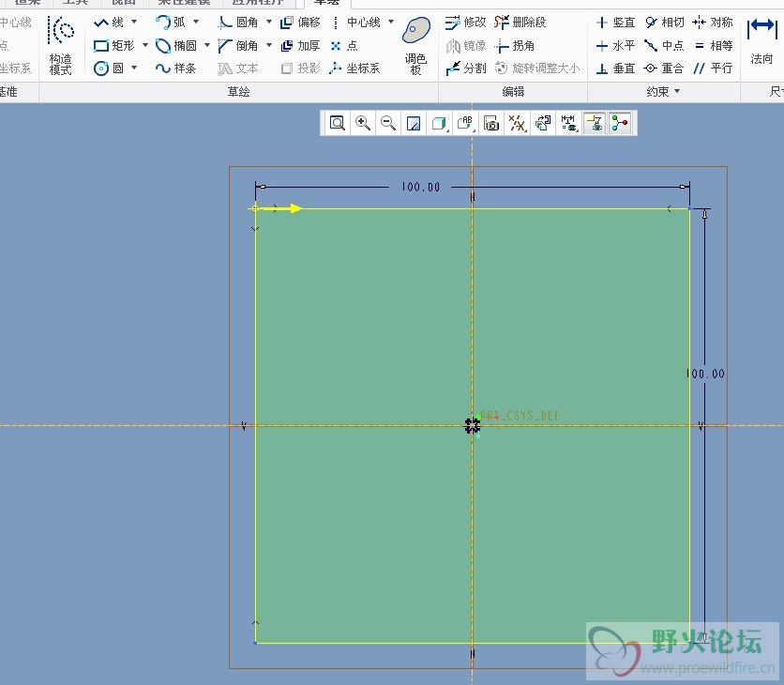Select the Circle (圆) tool
The height and width of the screenshot is (685, 784).
point(109,68)
